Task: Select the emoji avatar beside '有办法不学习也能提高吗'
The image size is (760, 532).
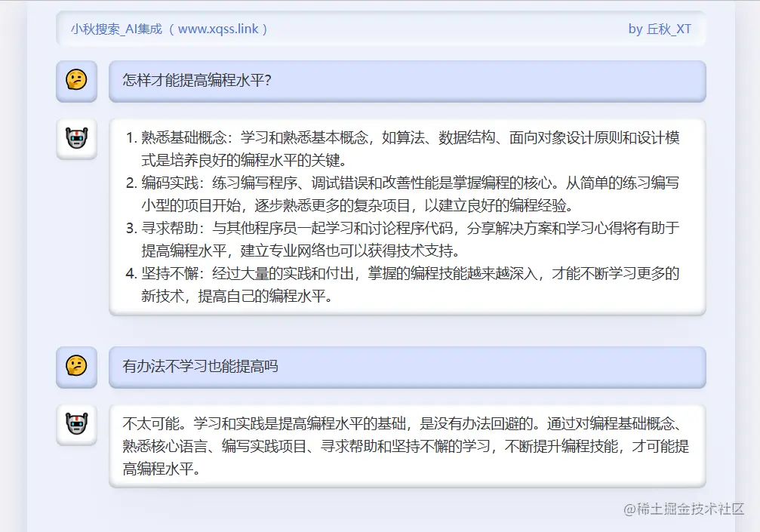Action: pyautogui.click(x=76, y=369)
